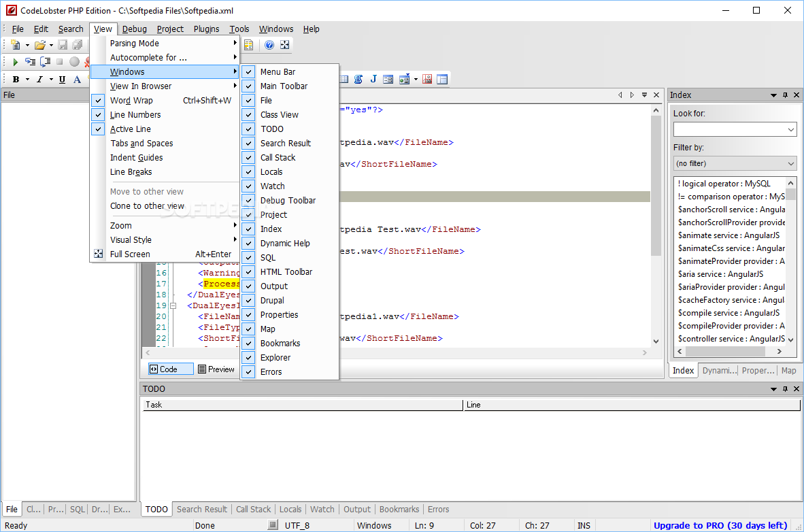804x532 pixels.
Task: Click inside the Look for input field
Action: coord(729,129)
